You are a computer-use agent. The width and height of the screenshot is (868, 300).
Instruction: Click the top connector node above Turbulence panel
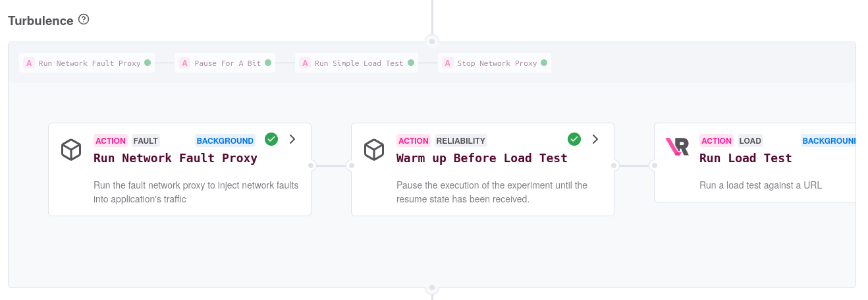[431, 41]
